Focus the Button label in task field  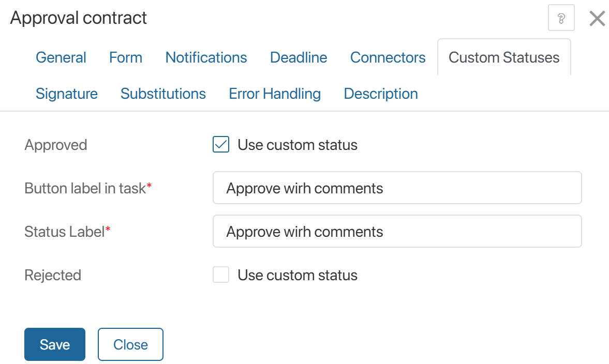coord(397,188)
